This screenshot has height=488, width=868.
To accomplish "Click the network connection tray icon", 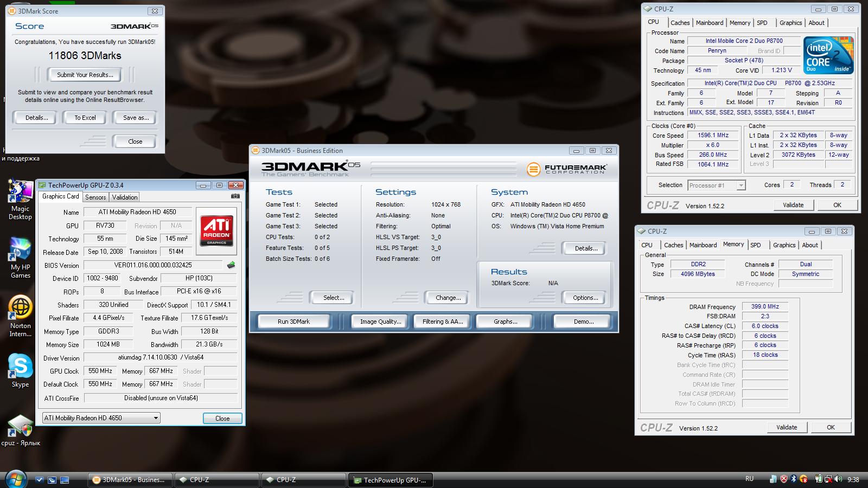I will coord(828,479).
